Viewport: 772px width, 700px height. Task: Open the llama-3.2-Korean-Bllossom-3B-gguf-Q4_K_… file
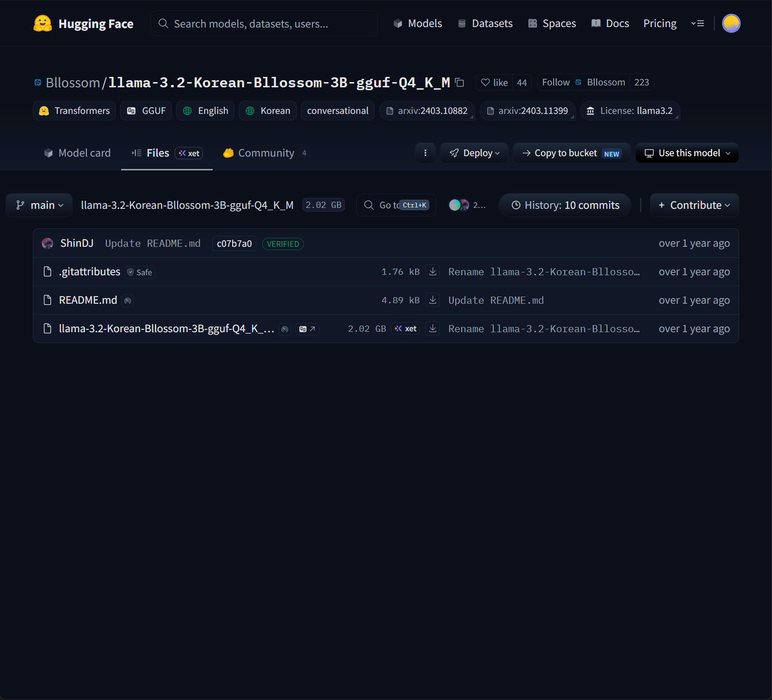click(167, 329)
